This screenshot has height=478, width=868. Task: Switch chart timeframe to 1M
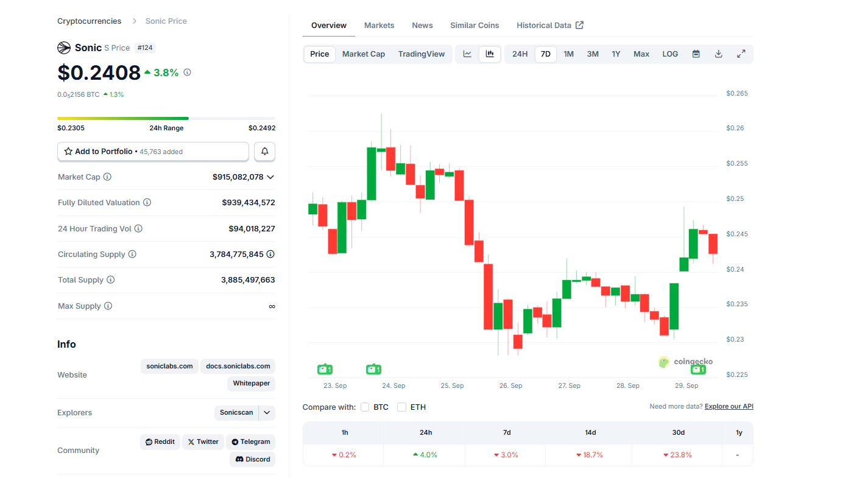point(568,54)
